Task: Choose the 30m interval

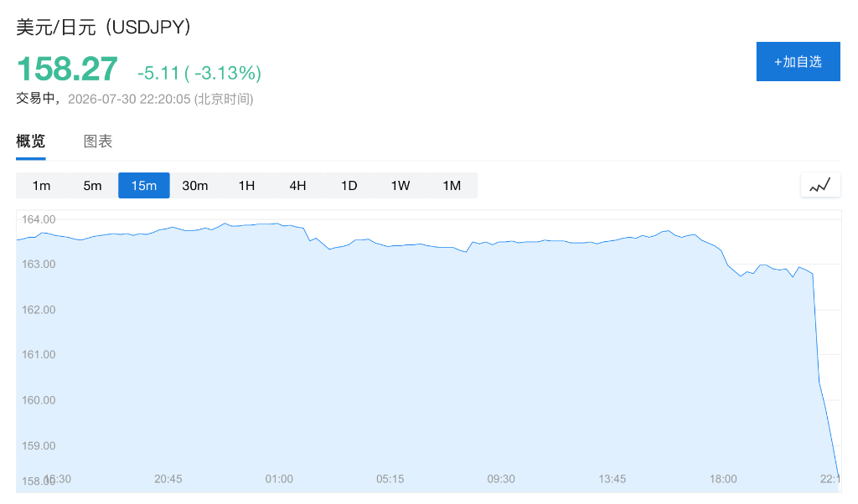Action: [195, 185]
